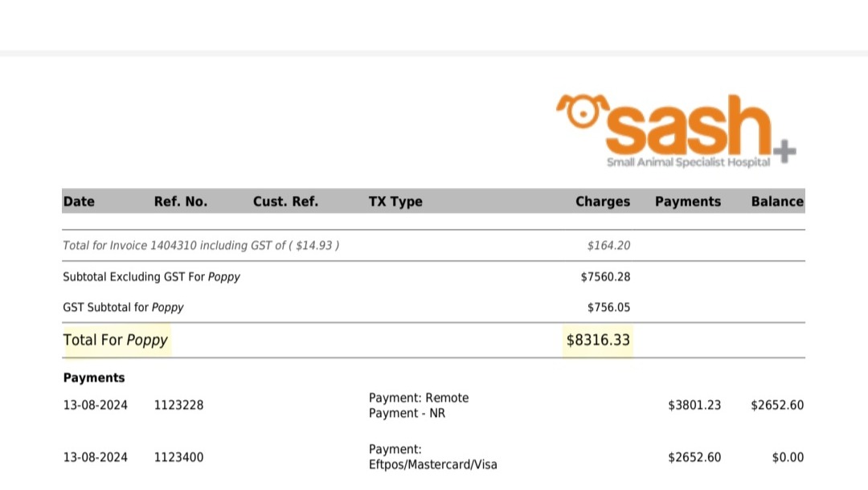Open payment reference 1123400
868x490 pixels.
[178, 457]
